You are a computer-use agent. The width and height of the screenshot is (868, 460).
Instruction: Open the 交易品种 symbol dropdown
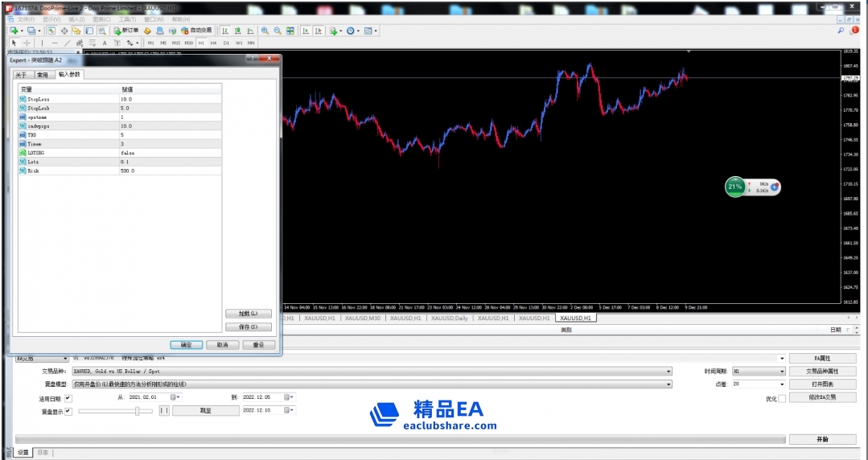point(668,372)
